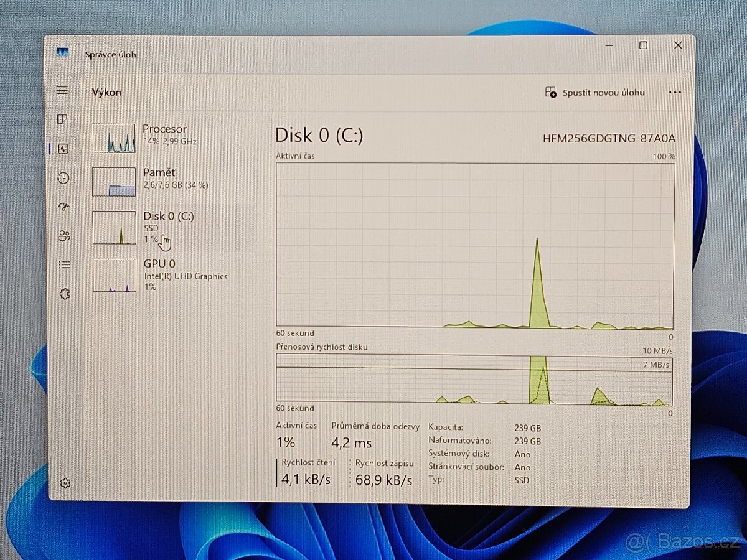Close the Správce úloh window
The image size is (747, 560).
pyautogui.click(x=678, y=45)
